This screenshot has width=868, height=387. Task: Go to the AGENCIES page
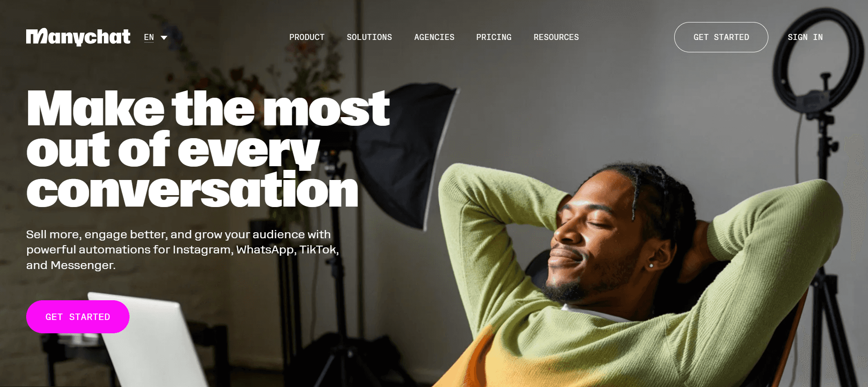tap(434, 37)
